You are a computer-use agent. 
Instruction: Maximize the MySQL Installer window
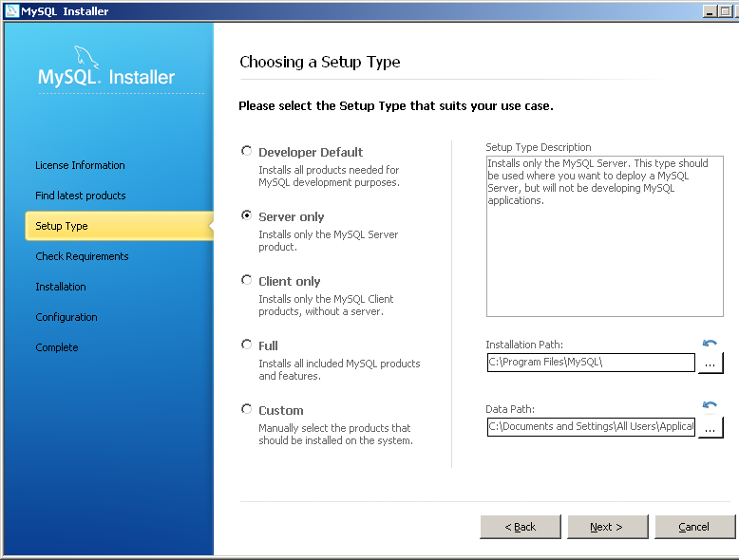[x=726, y=11]
